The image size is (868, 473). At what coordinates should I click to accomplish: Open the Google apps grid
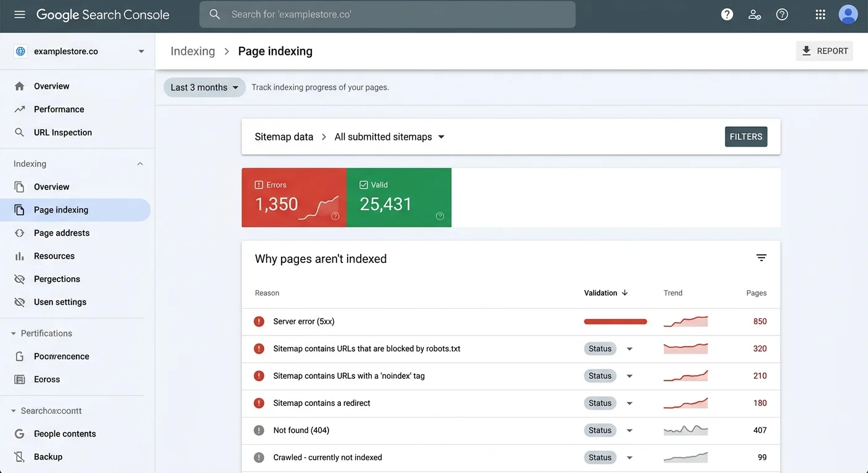(820, 14)
